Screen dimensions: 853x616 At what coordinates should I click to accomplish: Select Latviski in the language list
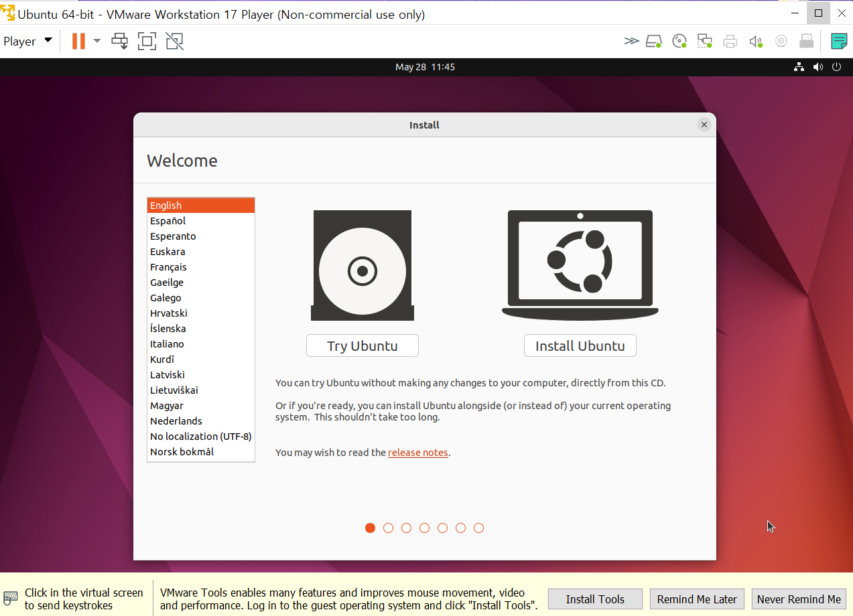[x=201, y=375]
